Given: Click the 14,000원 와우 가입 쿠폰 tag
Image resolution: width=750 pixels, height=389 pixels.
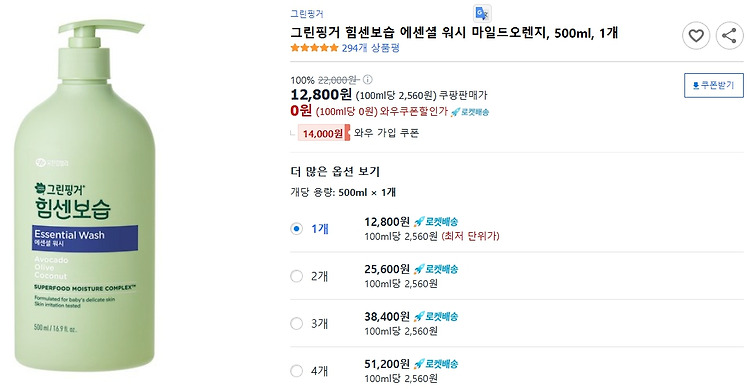Looking at the screenshot, I should 324,133.
